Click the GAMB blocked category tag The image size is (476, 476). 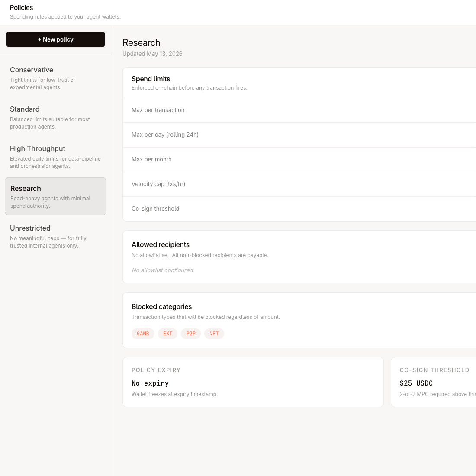[143, 334]
